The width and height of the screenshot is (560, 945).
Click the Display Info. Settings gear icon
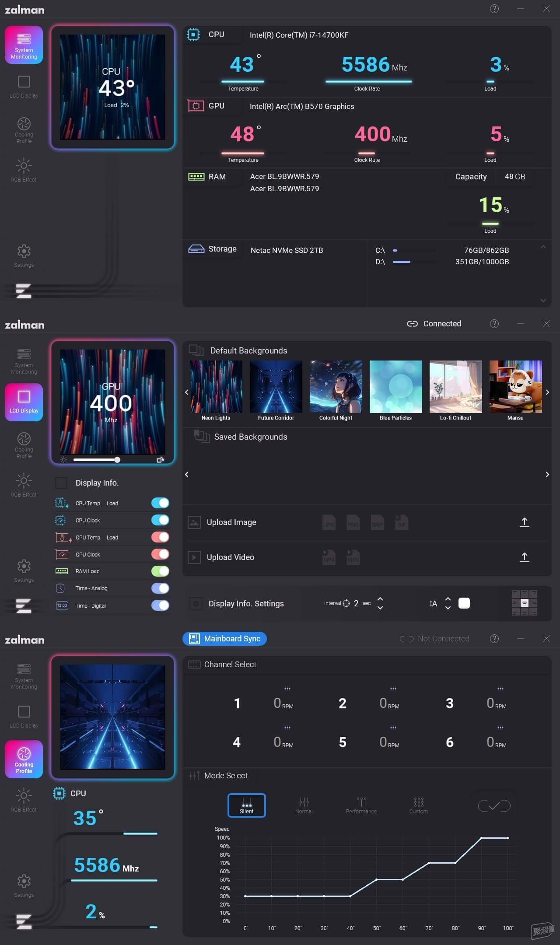coord(196,604)
